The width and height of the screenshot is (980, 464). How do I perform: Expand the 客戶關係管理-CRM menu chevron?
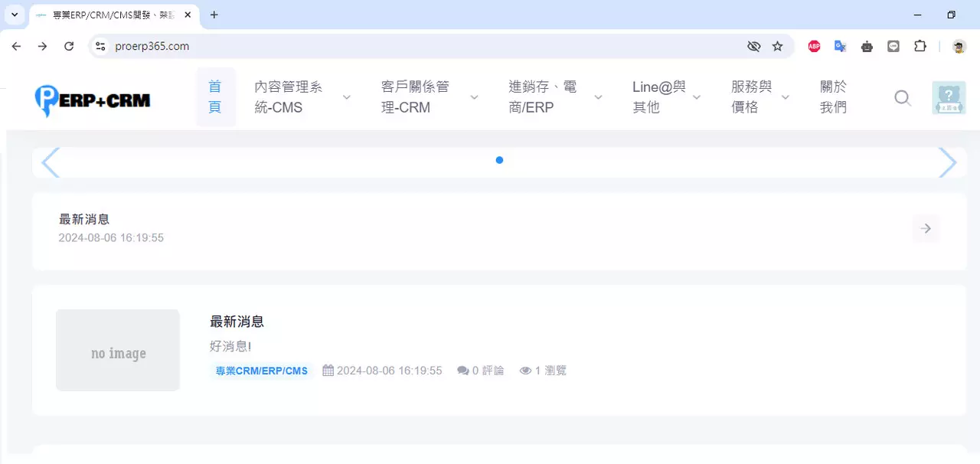[474, 98]
